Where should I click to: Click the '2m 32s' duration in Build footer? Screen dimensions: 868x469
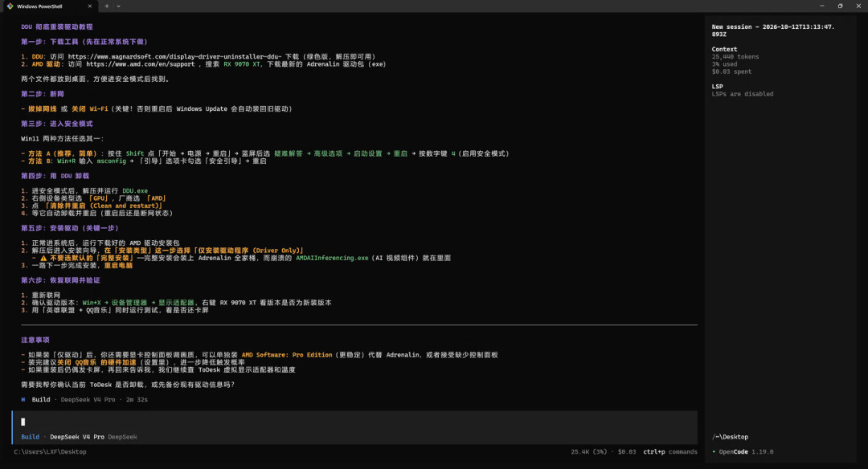[x=137, y=399]
